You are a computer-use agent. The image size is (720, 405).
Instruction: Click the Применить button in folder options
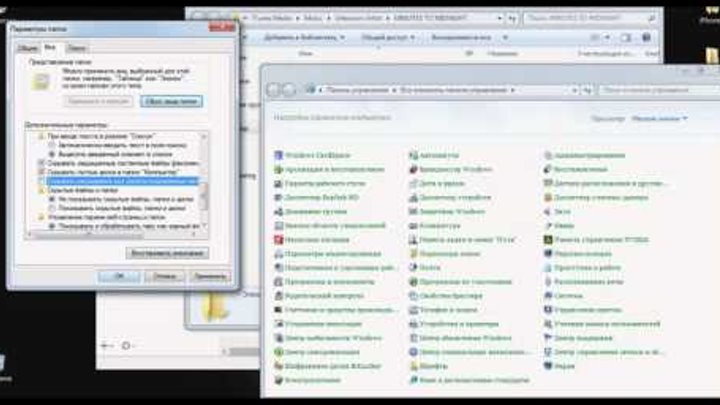211,275
